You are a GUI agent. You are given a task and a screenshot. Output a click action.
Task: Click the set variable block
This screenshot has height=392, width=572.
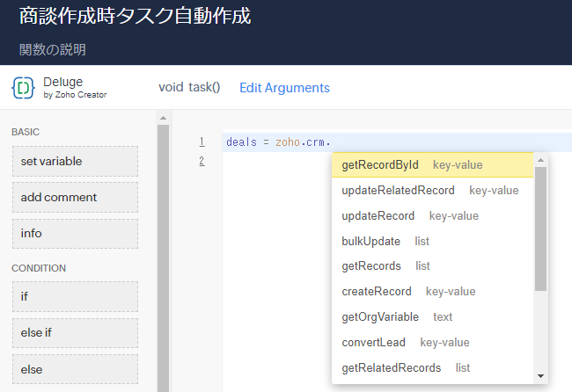point(75,162)
